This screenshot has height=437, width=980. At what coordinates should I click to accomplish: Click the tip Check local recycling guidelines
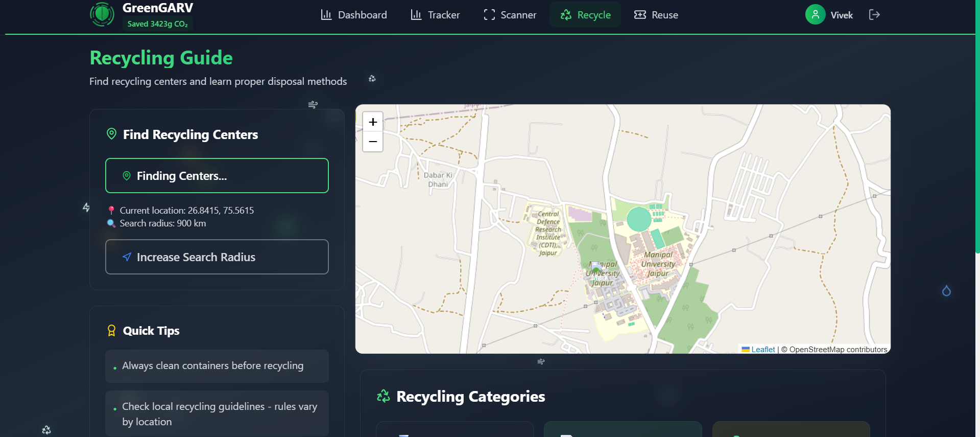point(217,414)
